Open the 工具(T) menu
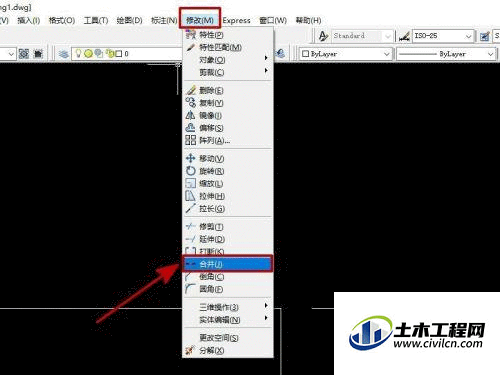This screenshot has width=500, height=375. click(96, 20)
